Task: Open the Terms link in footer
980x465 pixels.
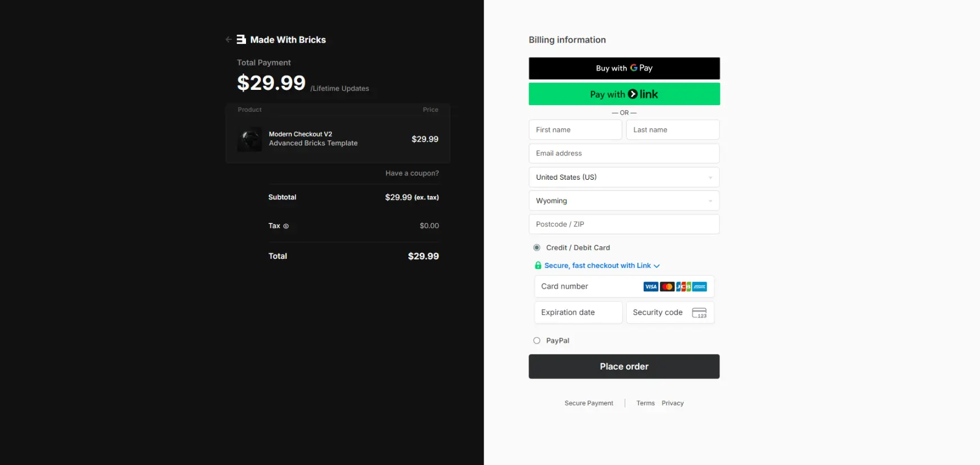Action: point(645,403)
